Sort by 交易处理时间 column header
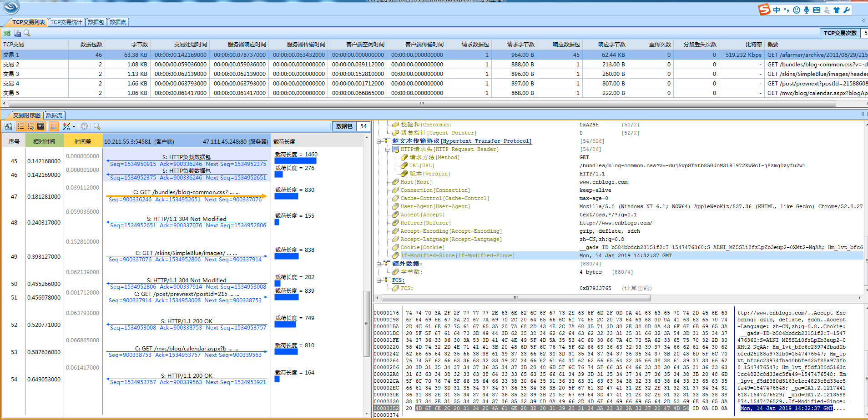Image resolution: width=868 pixels, height=420 pixels. [180, 44]
